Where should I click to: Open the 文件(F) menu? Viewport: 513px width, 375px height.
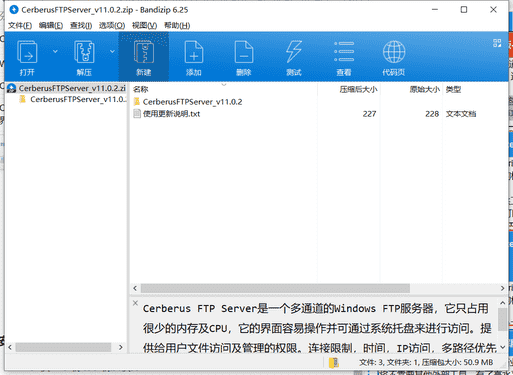tap(20, 25)
